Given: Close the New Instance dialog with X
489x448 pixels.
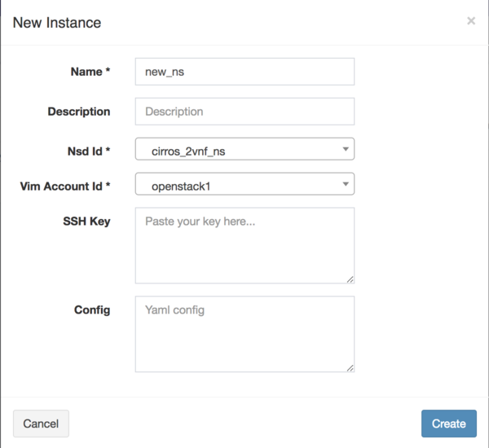Looking at the screenshot, I should tap(471, 21).
